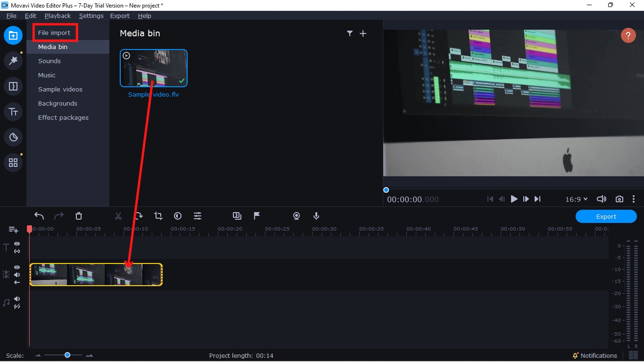Toggle title track link icon

[x=17, y=251]
